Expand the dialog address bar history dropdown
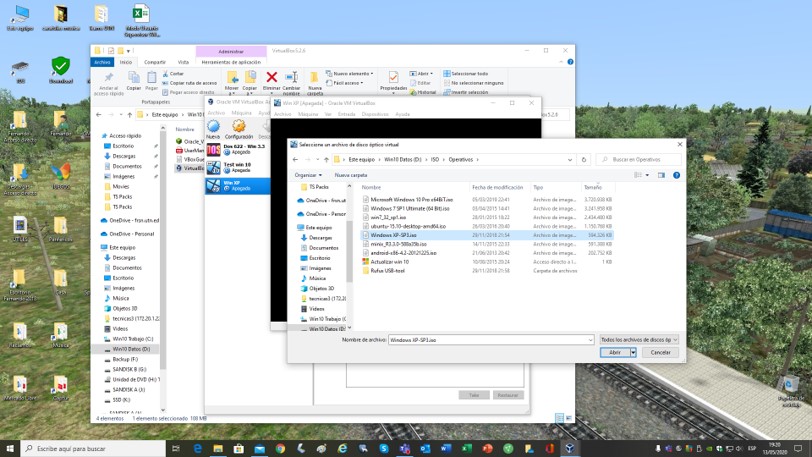812x457 pixels. [570, 160]
